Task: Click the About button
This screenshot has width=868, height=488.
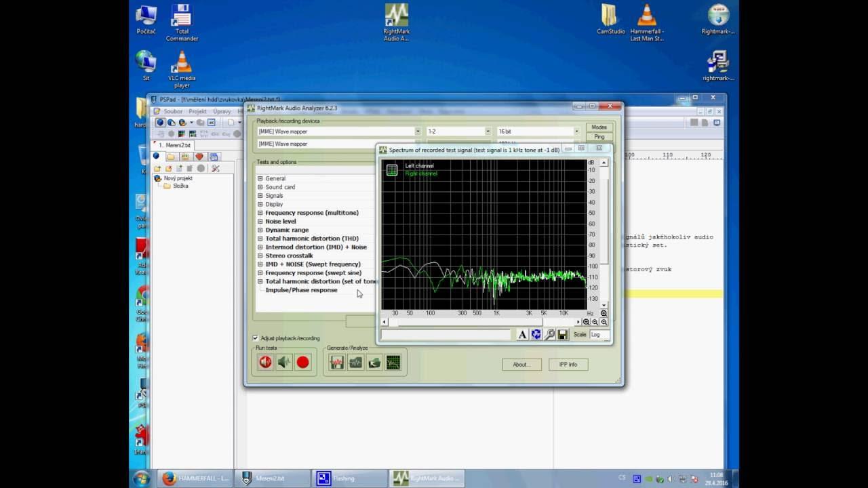Action: tap(520, 364)
